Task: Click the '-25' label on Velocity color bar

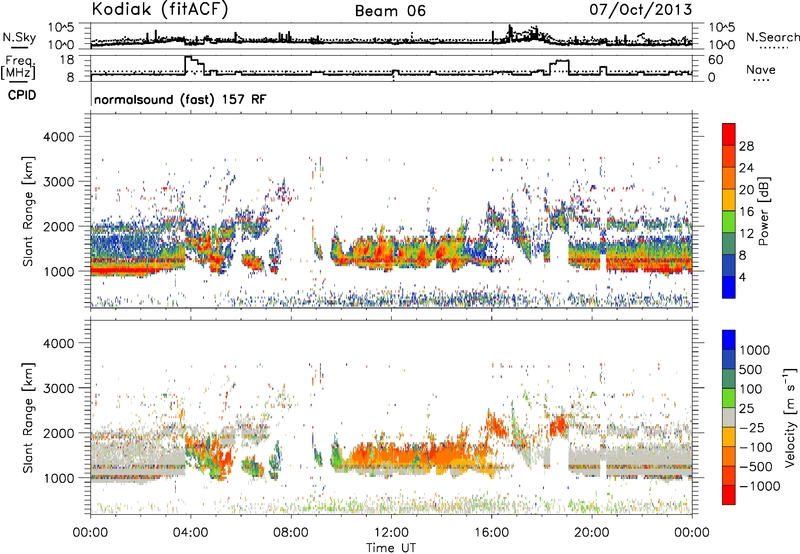Action: [x=752, y=427]
